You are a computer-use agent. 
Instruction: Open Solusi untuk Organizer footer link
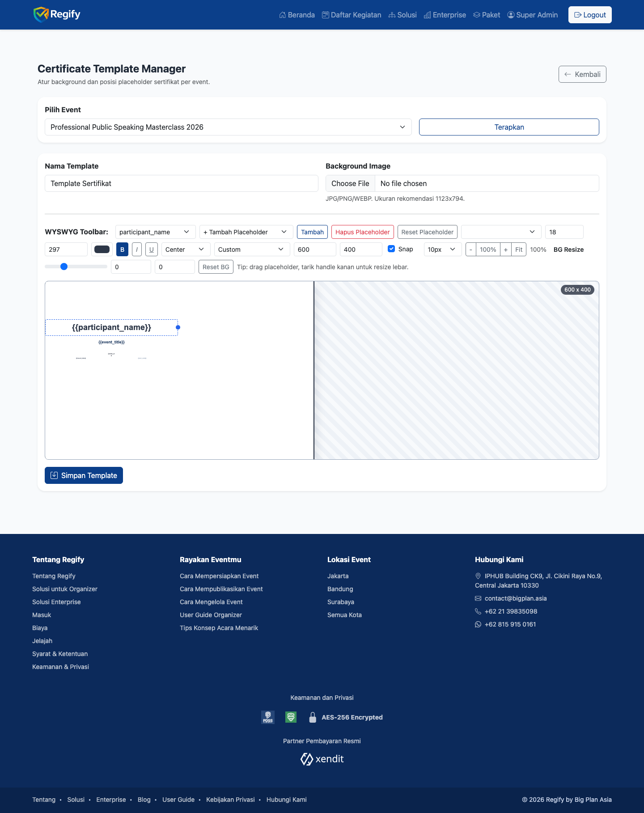coord(65,589)
